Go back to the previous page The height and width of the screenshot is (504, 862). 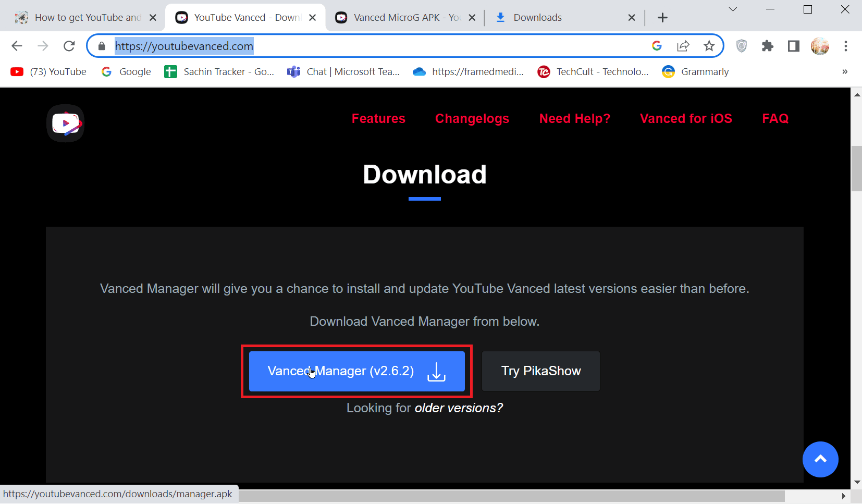[x=17, y=46]
